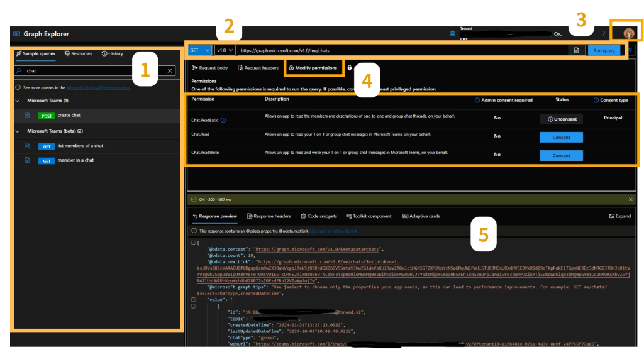Click the sample queries search field
644x362 pixels.
[95, 70]
